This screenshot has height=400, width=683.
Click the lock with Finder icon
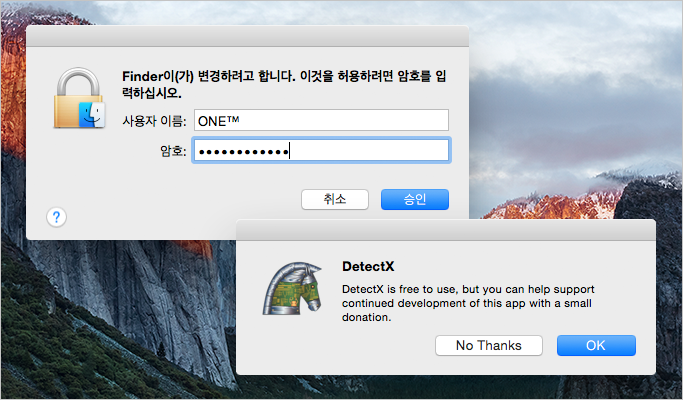coord(79,98)
